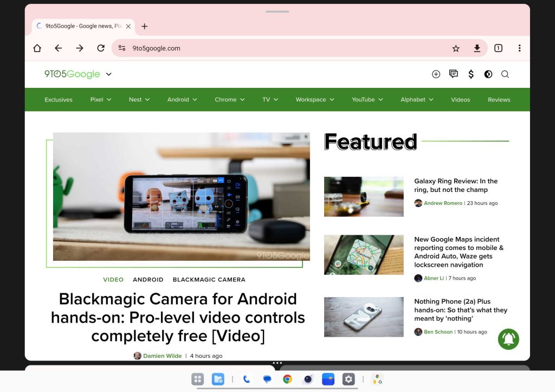
Task: Open Chrome's three-dot overflow menu
Action: click(519, 48)
